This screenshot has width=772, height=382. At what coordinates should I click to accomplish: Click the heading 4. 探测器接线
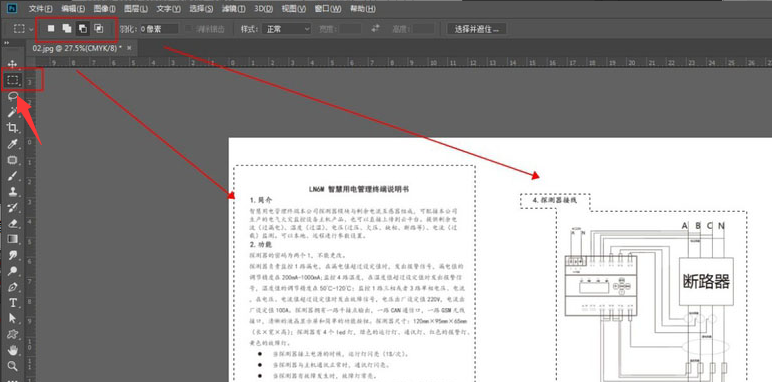click(x=554, y=201)
